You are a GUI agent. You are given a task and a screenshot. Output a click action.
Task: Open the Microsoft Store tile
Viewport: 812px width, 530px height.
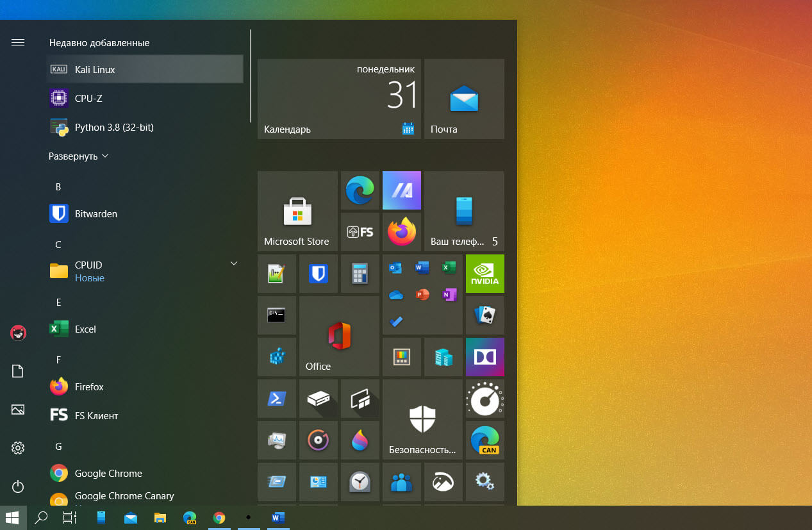pos(297,211)
